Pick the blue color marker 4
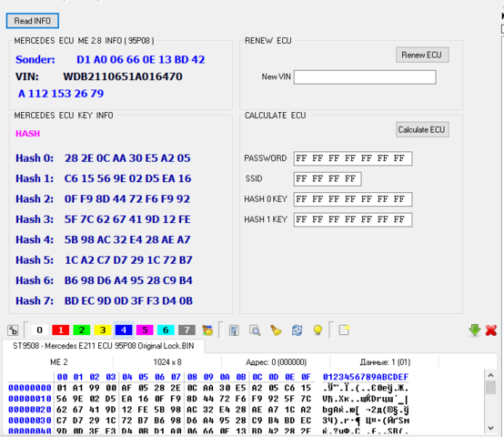Viewport: 504px width, 437px height. 124,330
